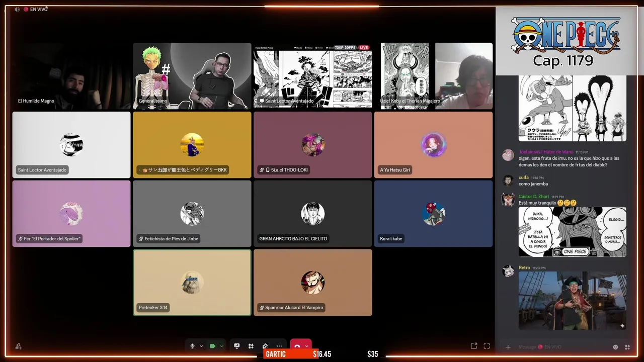The image size is (644, 362).
Task: Enter fullscreen call view
Action: coord(487,346)
